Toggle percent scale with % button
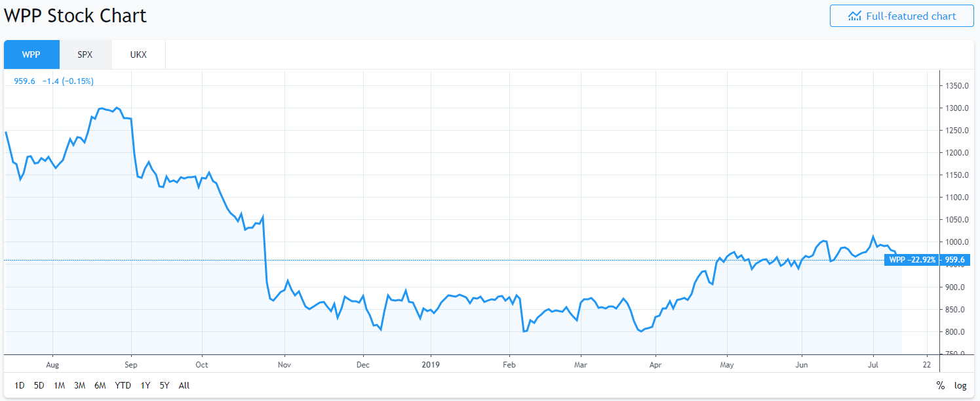This screenshot has height=401, width=980. pyautogui.click(x=941, y=385)
